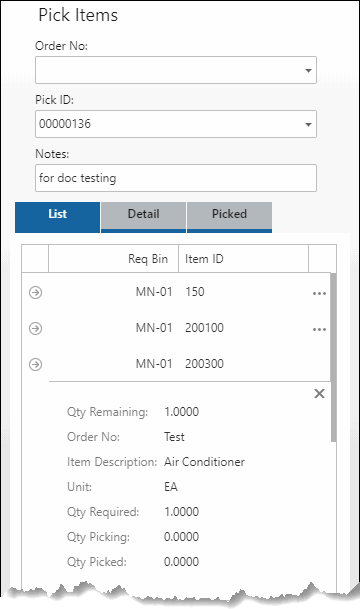
Task: Click the empty Order No field
Action: click(176, 70)
